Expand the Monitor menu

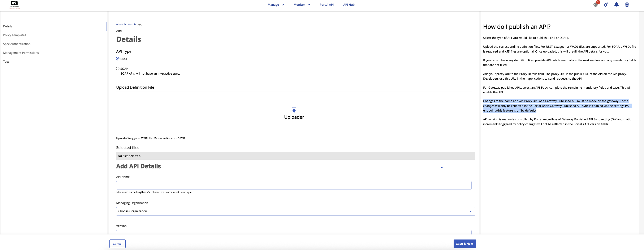302,5
